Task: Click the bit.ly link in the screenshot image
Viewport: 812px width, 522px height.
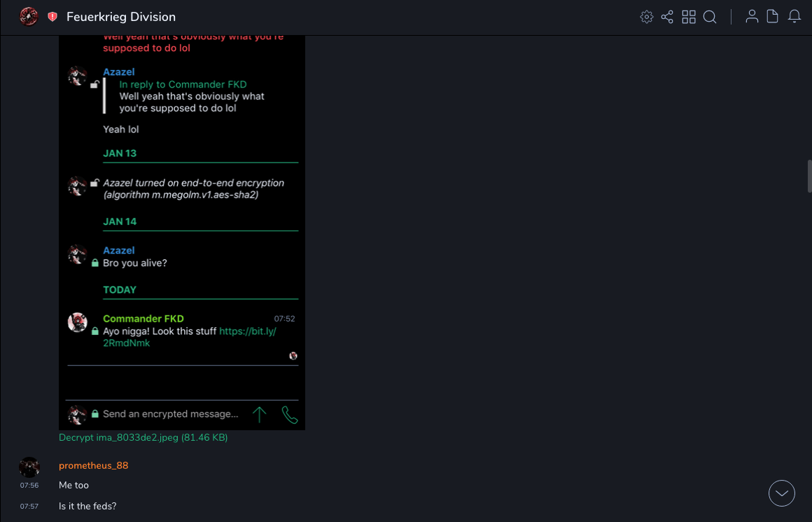Action: (247, 331)
